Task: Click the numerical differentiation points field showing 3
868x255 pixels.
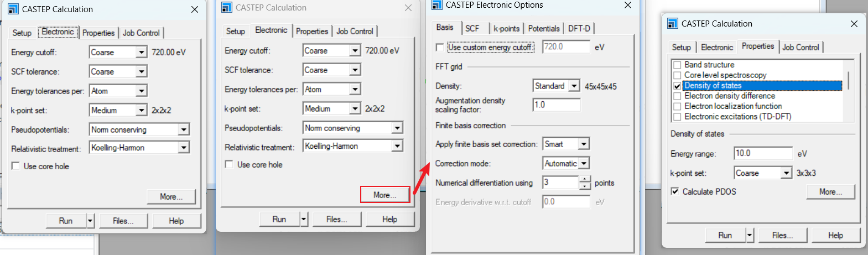Action: point(560,183)
